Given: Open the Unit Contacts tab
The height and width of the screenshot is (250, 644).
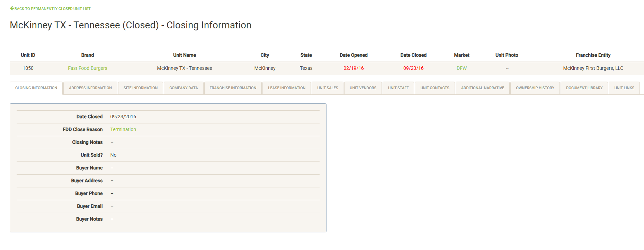Looking at the screenshot, I should pos(435,88).
